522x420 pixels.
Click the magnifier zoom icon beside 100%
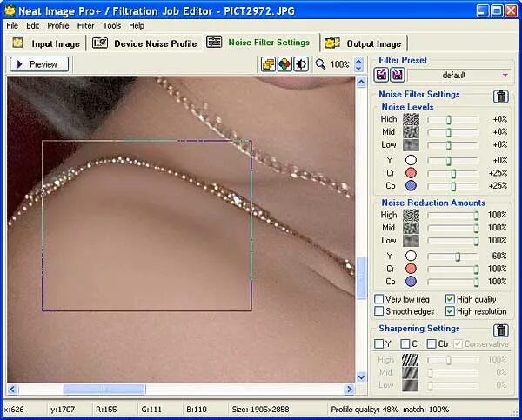point(320,63)
